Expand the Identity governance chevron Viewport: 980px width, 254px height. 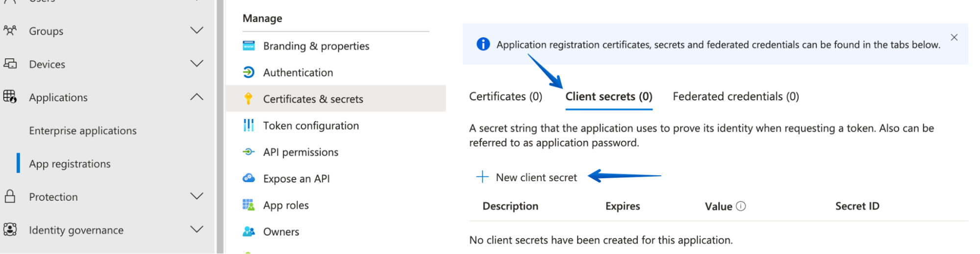click(x=197, y=229)
